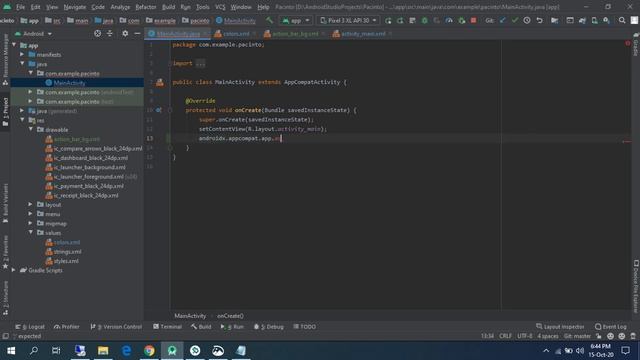Image resolution: width=640 pixels, height=360 pixels.
Task: Click override gutter icon beside onCreate
Action: click(x=159, y=110)
